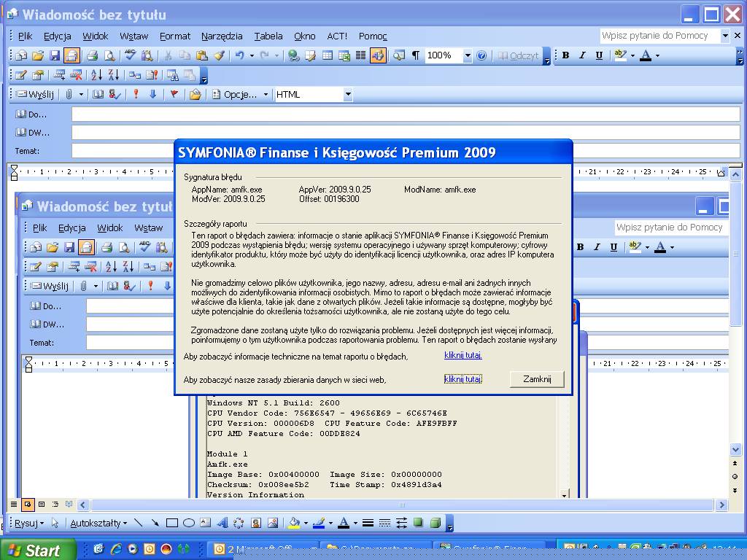Image resolution: width=747 pixels, height=560 pixels.
Task: Click the Save icon in the inner message window
Action: click(x=69, y=247)
